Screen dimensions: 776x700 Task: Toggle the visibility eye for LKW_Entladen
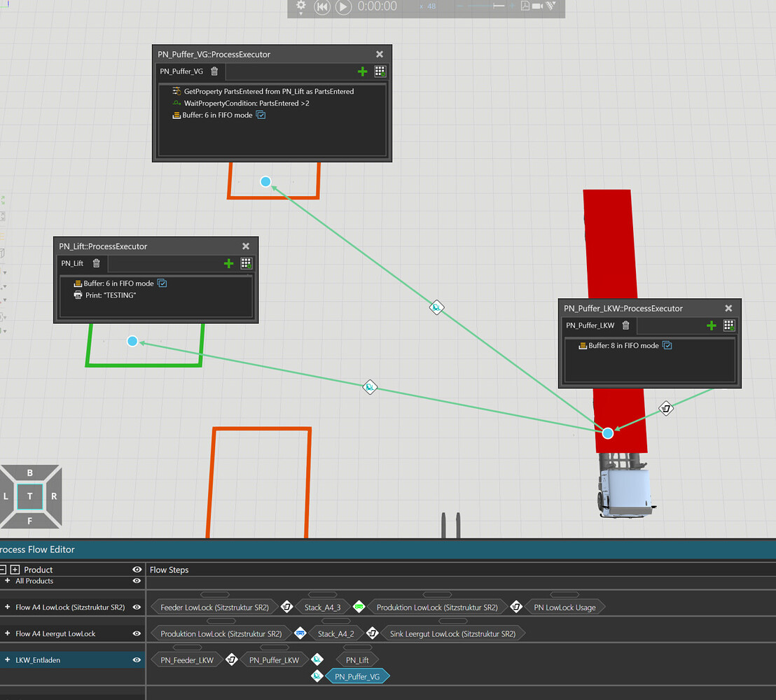(137, 659)
